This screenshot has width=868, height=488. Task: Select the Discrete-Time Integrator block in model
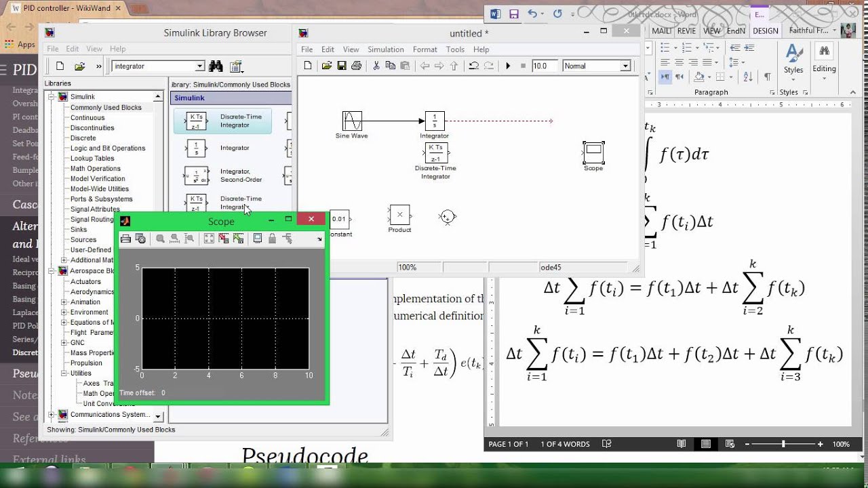[435, 152]
